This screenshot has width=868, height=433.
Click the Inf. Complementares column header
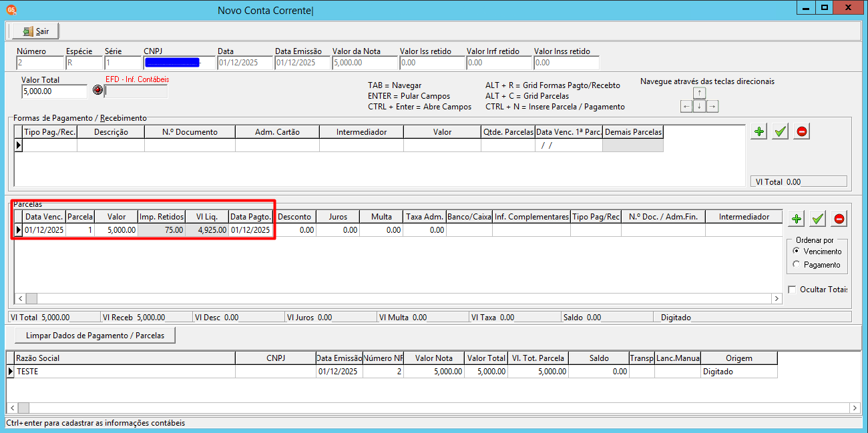pos(531,217)
